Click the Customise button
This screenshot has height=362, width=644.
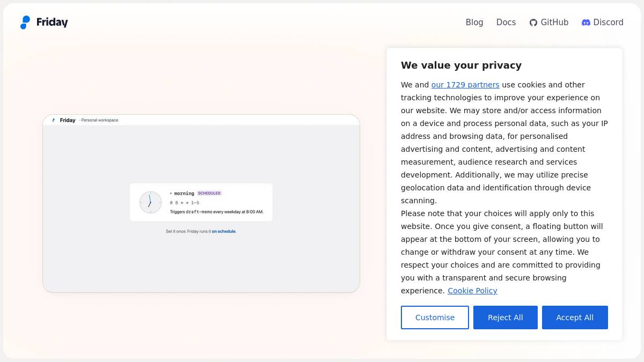435,317
